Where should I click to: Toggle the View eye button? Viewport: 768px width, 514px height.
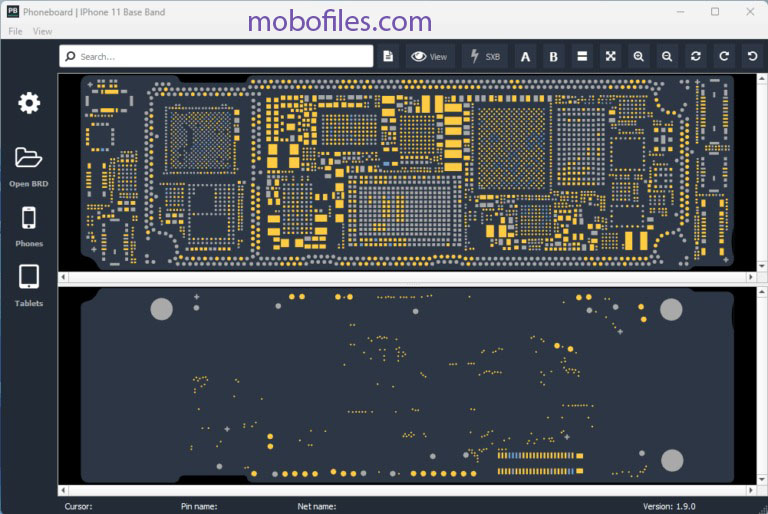click(430, 56)
